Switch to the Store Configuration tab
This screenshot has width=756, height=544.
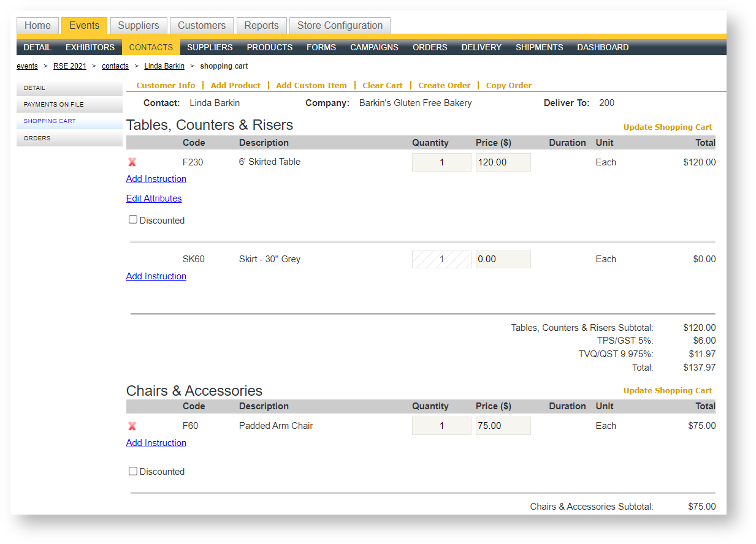click(340, 26)
